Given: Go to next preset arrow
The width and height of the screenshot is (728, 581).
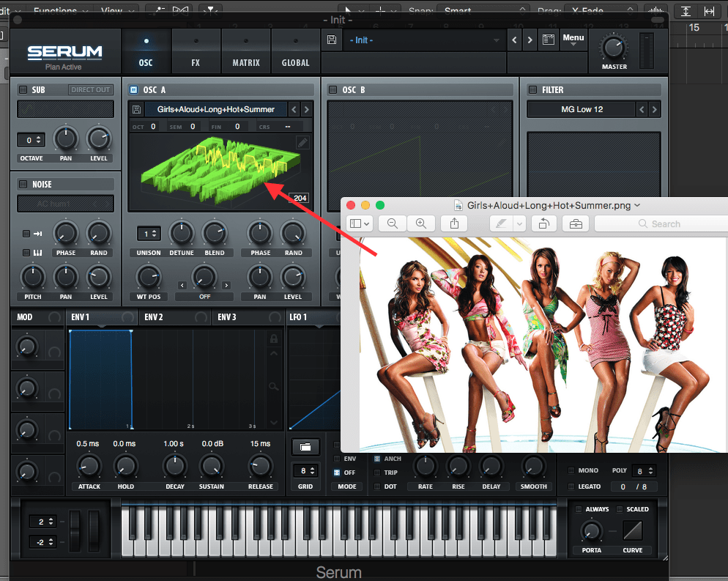Looking at the screenshot, I should (x=530, y=40).
